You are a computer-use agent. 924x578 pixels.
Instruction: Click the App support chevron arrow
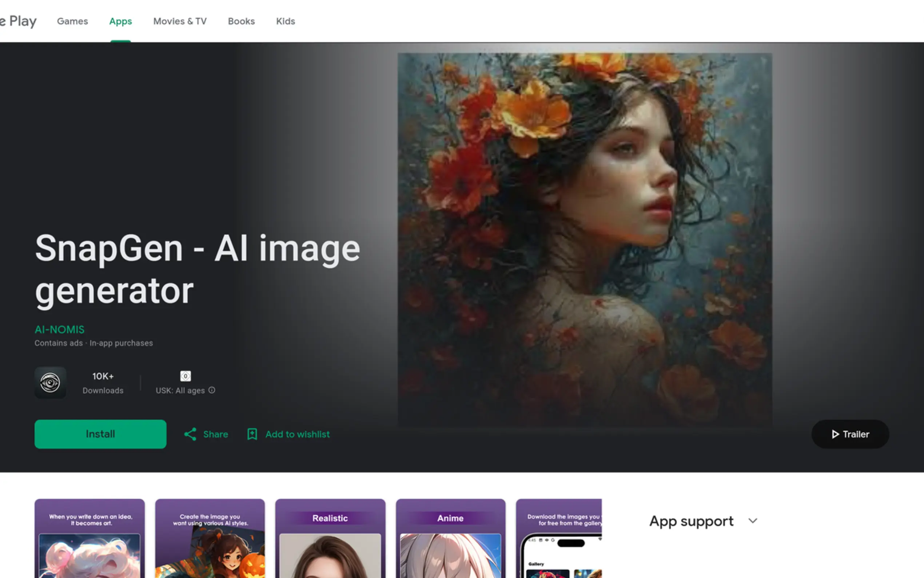tap(753, 521)
